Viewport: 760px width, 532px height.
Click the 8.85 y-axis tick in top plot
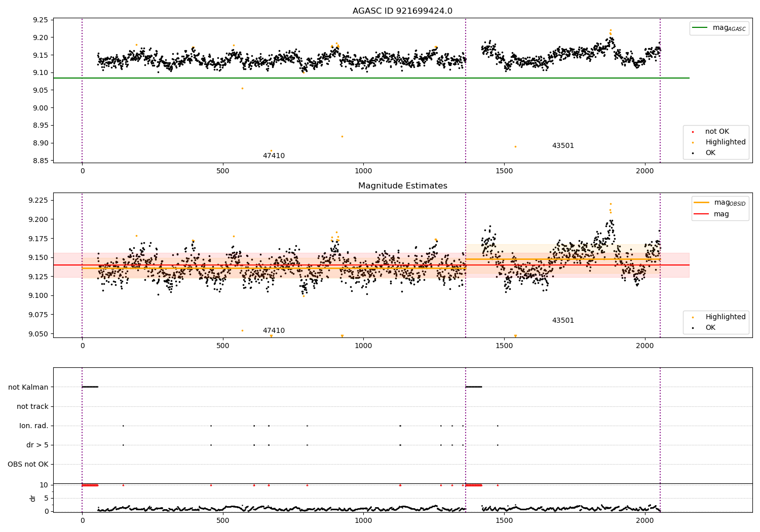(41, 161)
